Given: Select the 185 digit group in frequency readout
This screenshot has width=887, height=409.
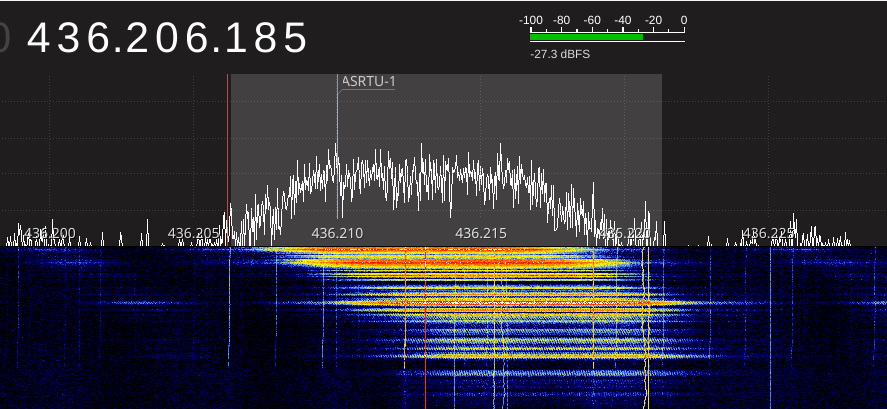Looking at the screenshot, I should pyautogui.click(x=268, y=38).
